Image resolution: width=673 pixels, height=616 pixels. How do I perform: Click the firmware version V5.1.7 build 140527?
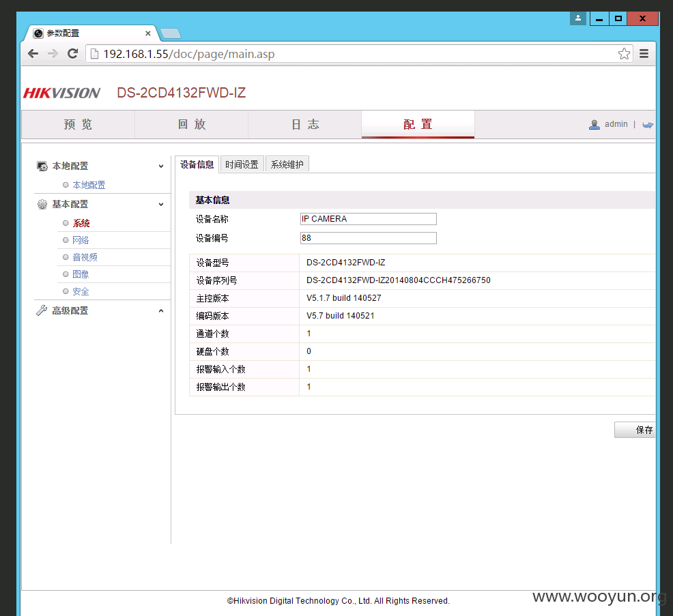point(344,297)
